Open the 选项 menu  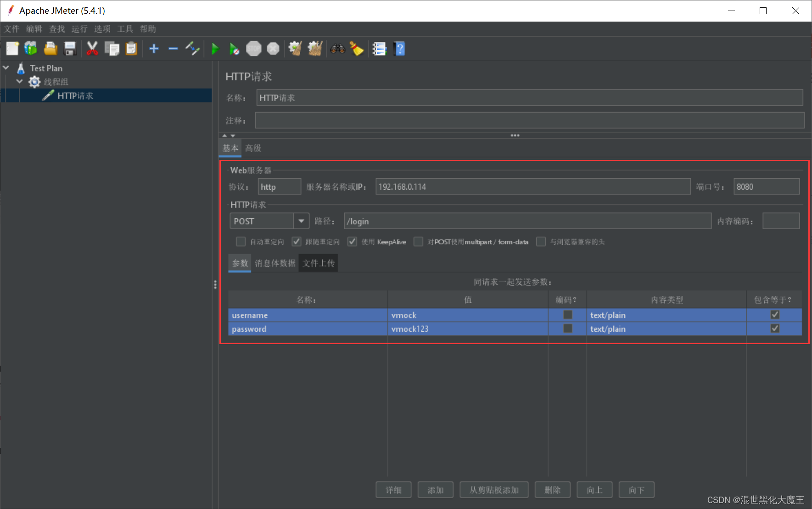tap(102, 29)
